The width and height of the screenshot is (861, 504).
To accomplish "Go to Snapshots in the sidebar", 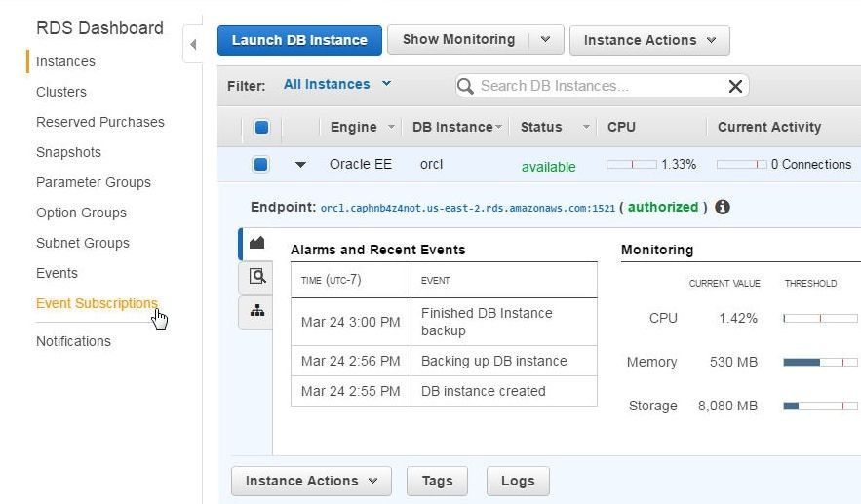I will (68, 152).
